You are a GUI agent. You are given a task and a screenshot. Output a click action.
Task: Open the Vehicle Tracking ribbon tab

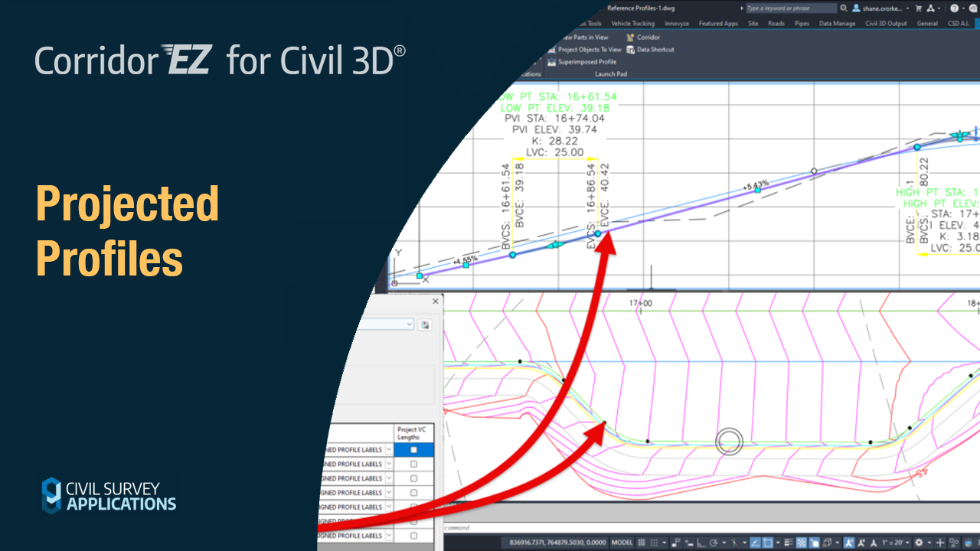click(x=633, y=24)
